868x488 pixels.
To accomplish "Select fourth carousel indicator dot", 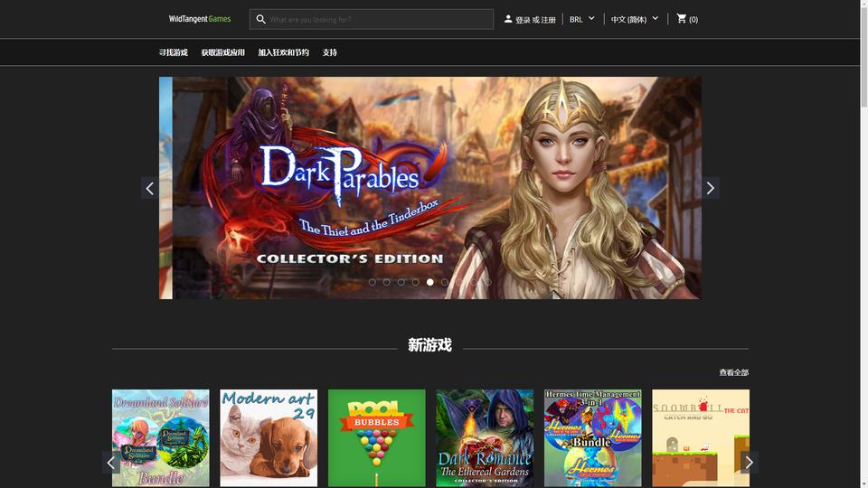I will point(415,282).
